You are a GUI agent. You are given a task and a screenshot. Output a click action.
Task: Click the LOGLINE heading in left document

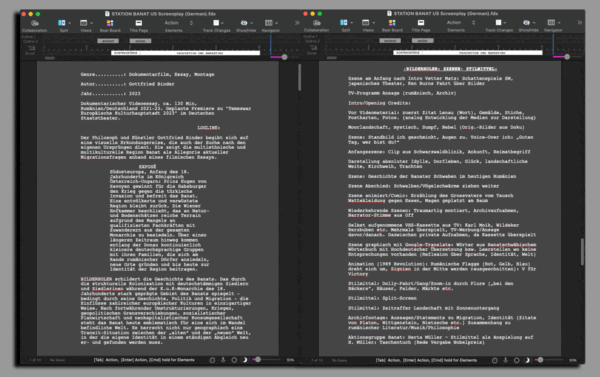pos(209,128)
